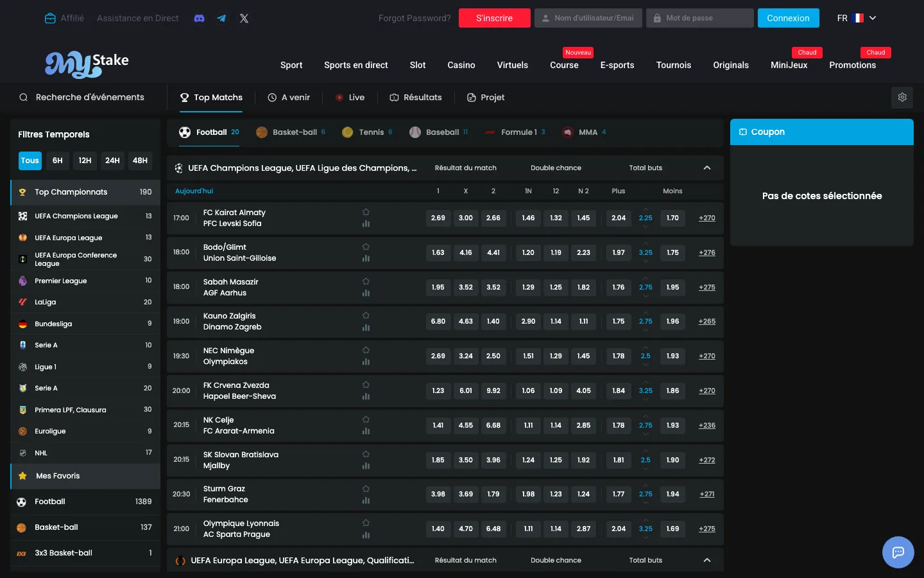The height and width of the screenshot is (578, 924).
Task: Open the live chat support bubble
Action: click(x=898, y=552)
